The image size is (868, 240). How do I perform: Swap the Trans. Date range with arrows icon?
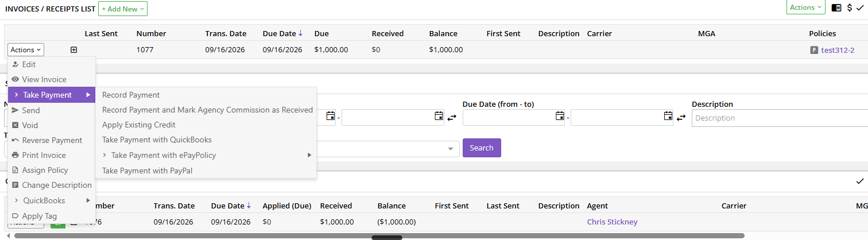coord(452,118)
